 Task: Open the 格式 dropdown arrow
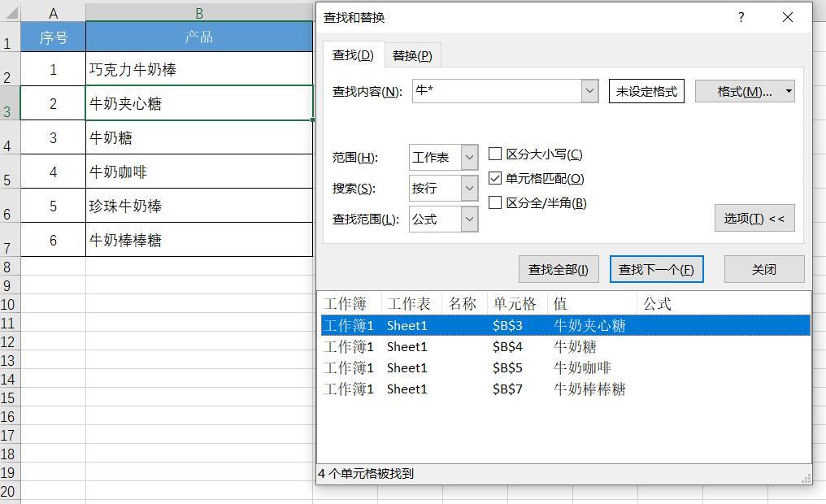click(x=789, y=91)
